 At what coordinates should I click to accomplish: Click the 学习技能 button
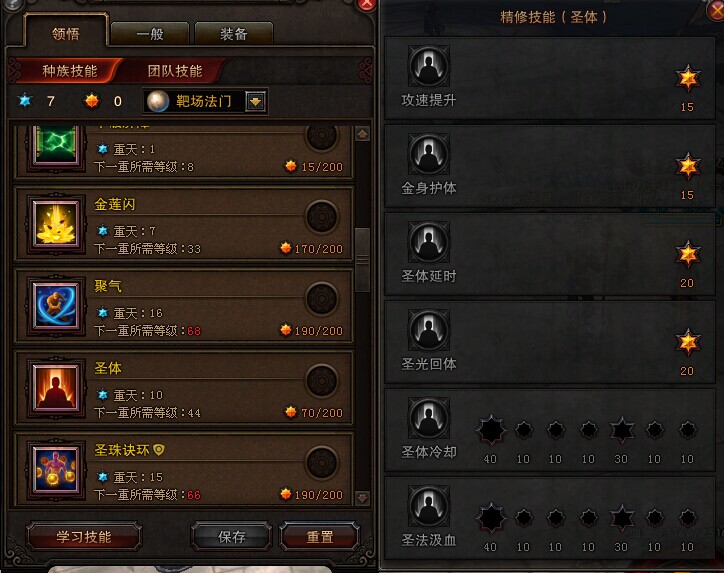84,537
